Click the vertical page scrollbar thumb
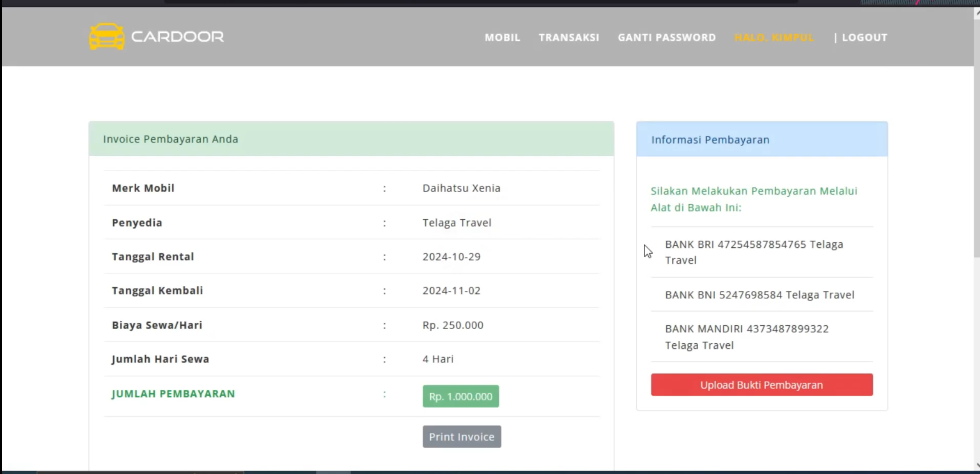The width and height of the screenshot is (980, 474). pos(977,138)
